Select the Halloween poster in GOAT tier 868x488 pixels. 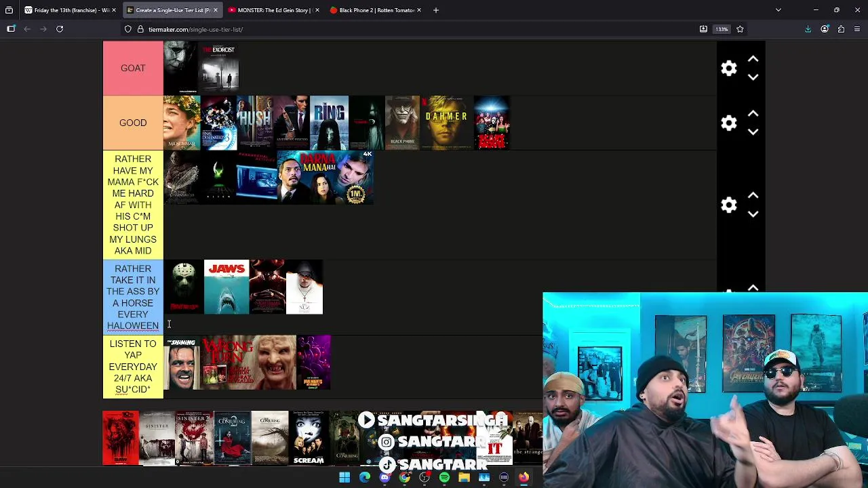(x=181, y=68)
